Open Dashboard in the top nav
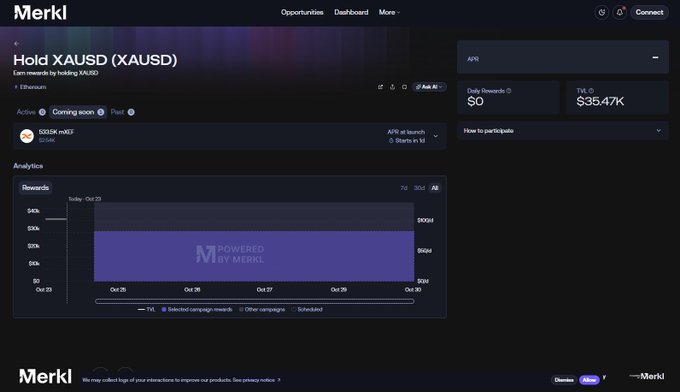The width and height of the screenshot is (680, 392). tap(351, 12)
